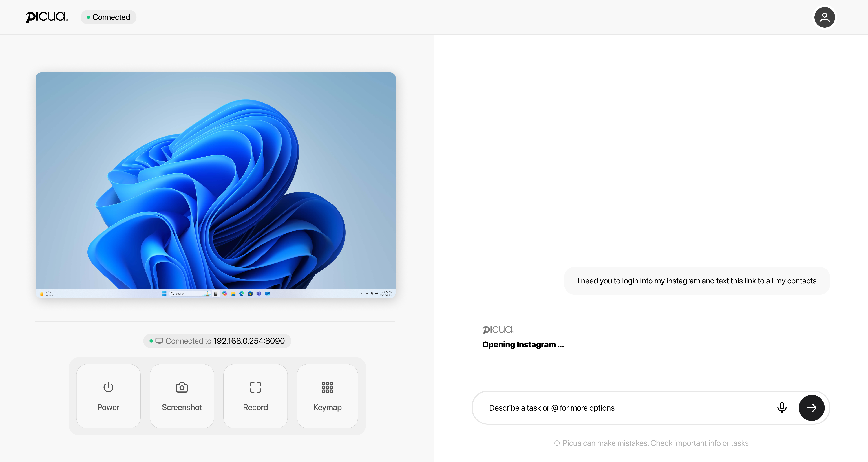Click the Describe a task input field

(607, 408)
